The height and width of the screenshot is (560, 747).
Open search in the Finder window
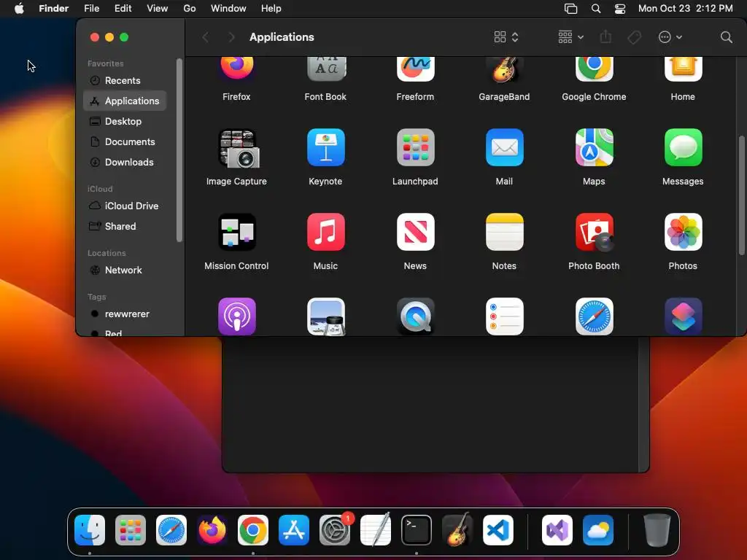pos(726,37)
